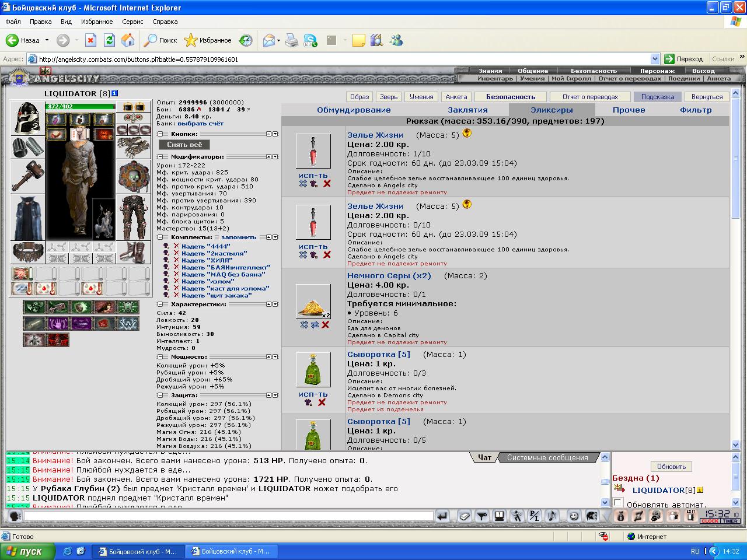Delete the first Зелье Жизни with red X
This screenshot has width=747, height=560.
[x=327, y=184]
